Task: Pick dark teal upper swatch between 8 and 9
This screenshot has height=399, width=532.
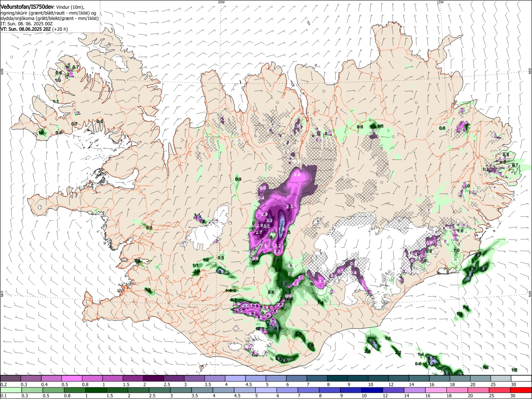Action: [x=337, y=379]
